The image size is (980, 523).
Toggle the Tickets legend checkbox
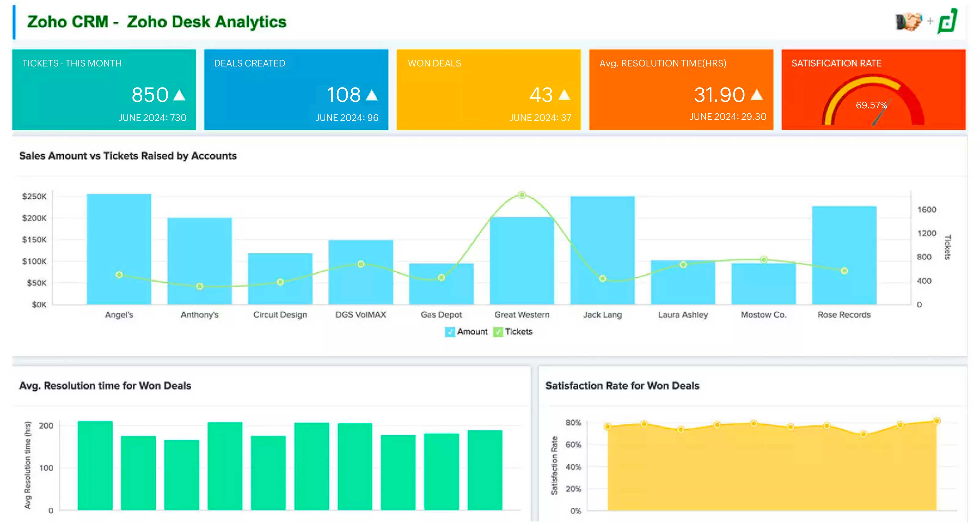click(x=498, y=332)
